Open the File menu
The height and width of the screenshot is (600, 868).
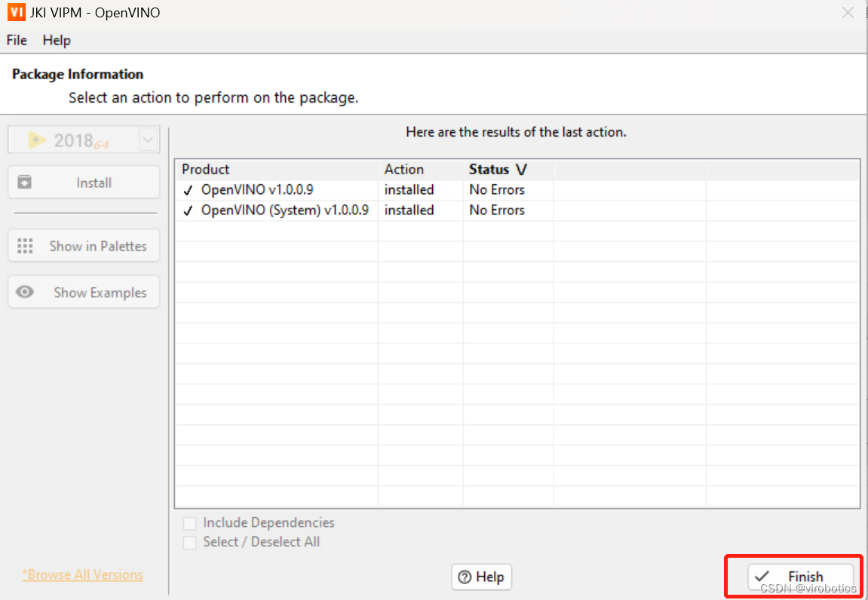pyautogui.click(x=17, y=41)
